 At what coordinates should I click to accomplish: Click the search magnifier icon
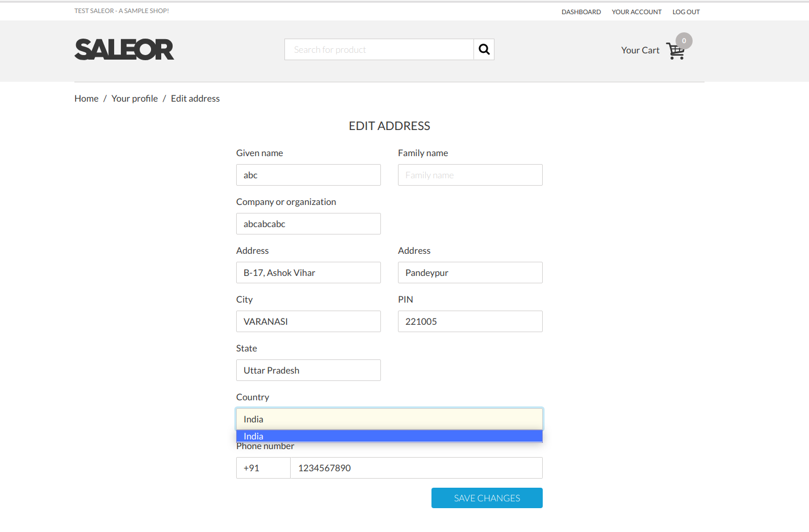tap(484, 49)
